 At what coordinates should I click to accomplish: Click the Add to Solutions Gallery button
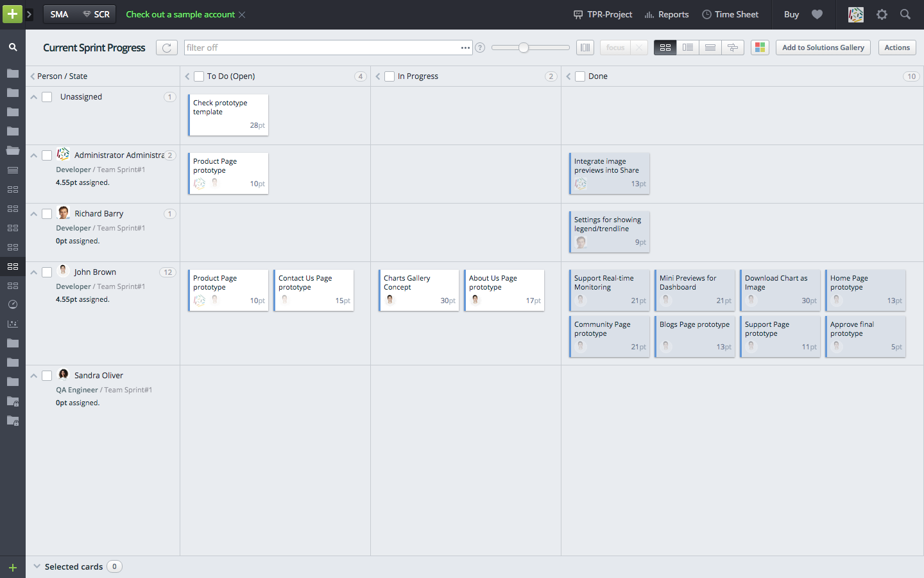point(823,47)
